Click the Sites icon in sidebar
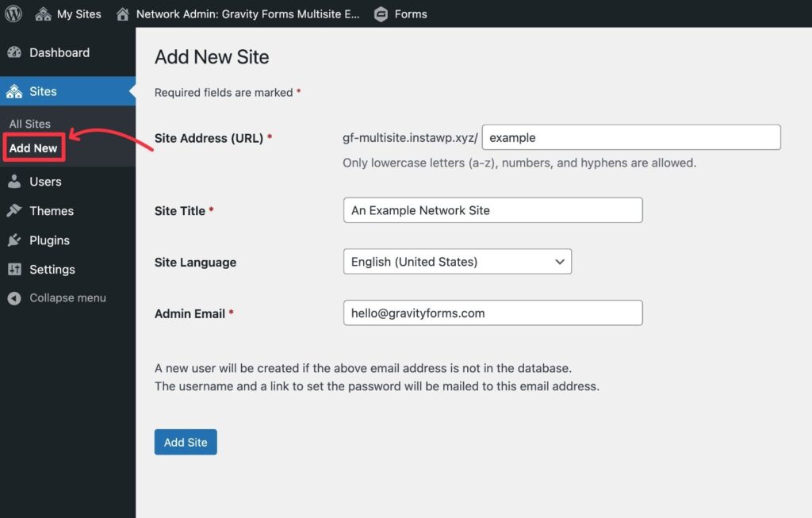The image size is (812, 518). 17,90
